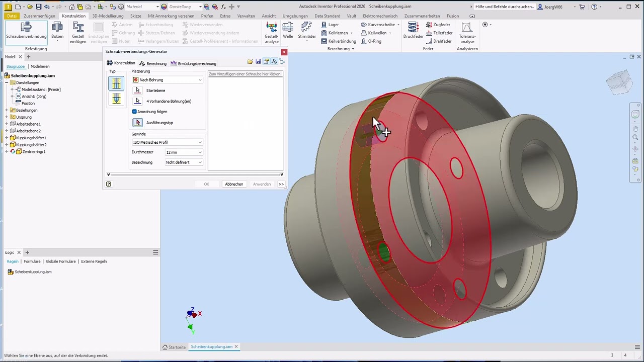Open the 3D-Modellierung ribbon tab

[x=108, y=16]
